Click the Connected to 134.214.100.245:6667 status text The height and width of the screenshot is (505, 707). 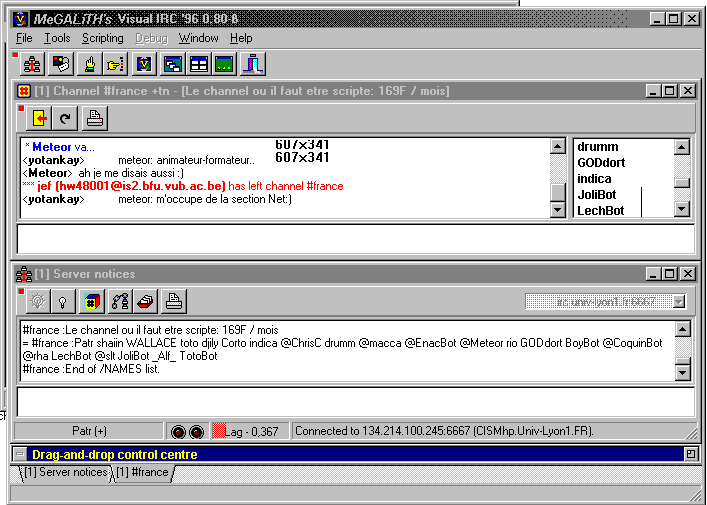[x=444, y=432]
